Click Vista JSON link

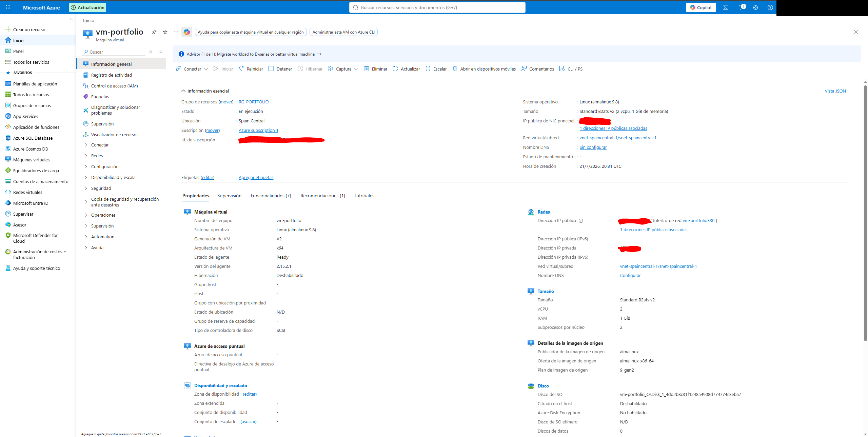coord(835,91)
